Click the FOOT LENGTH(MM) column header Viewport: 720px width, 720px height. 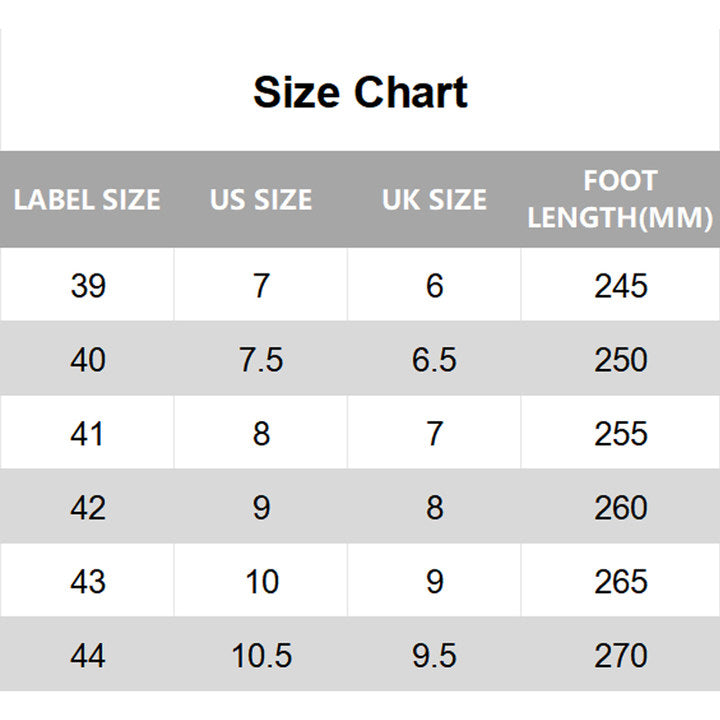pyautogui.click(x=620, y=199)
